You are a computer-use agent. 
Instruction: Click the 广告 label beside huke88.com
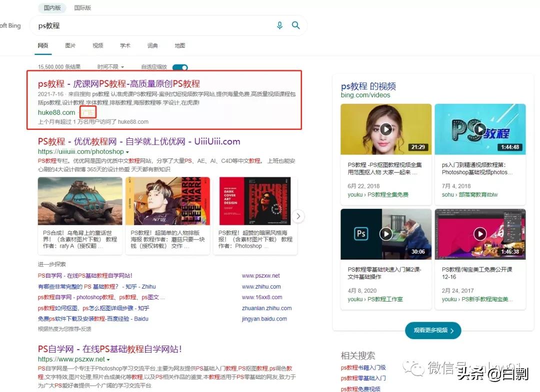(x=88, y=112)
